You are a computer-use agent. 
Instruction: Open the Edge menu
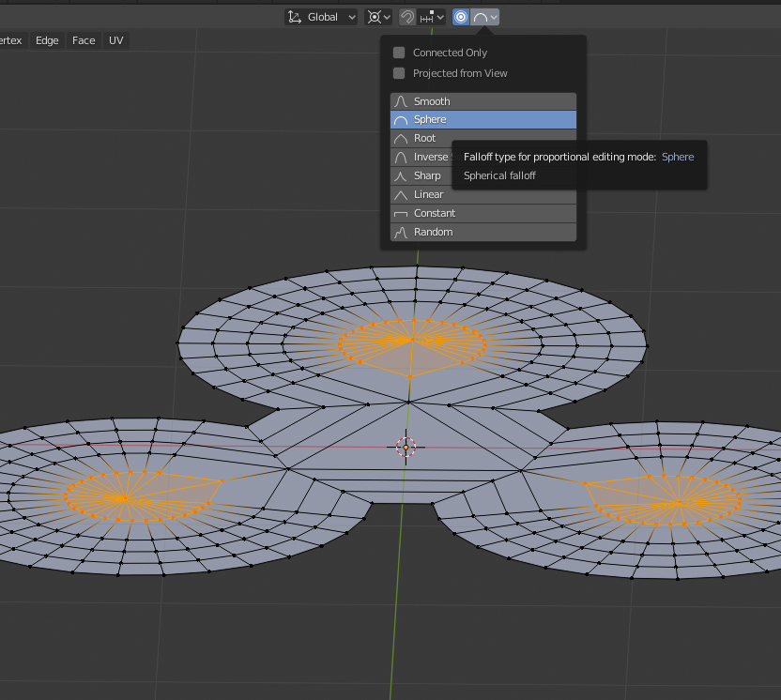click(x=47, y=40)
